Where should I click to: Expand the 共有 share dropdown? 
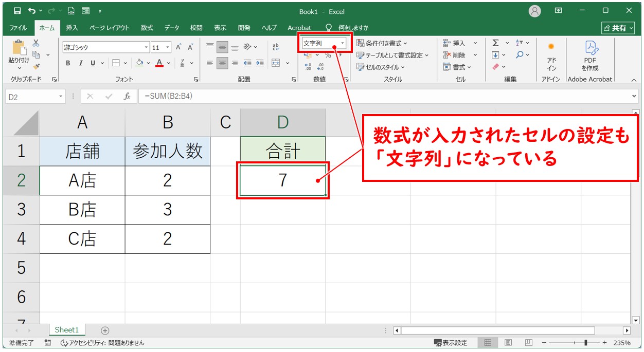pyautogui.click(x=630, y=28)
